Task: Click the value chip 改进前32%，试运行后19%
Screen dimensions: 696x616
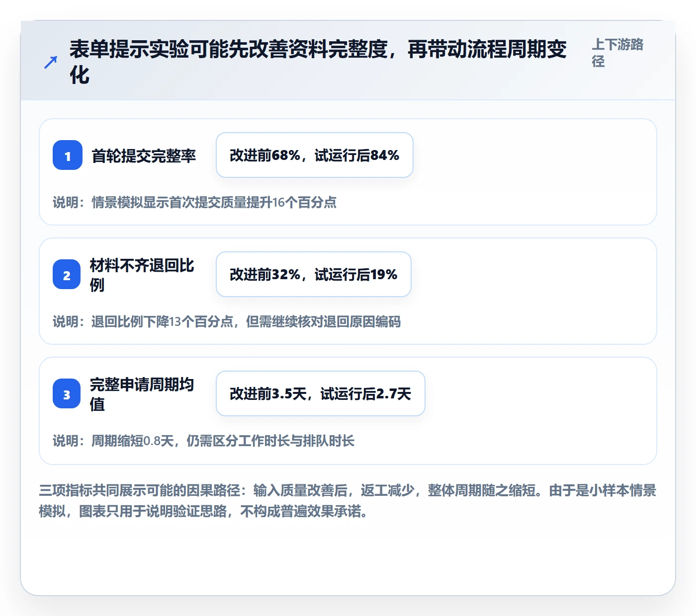Action: [314, 274]
